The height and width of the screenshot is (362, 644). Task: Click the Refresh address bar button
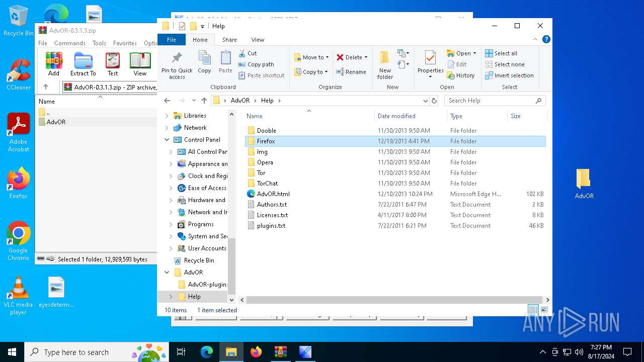point(434,101)
